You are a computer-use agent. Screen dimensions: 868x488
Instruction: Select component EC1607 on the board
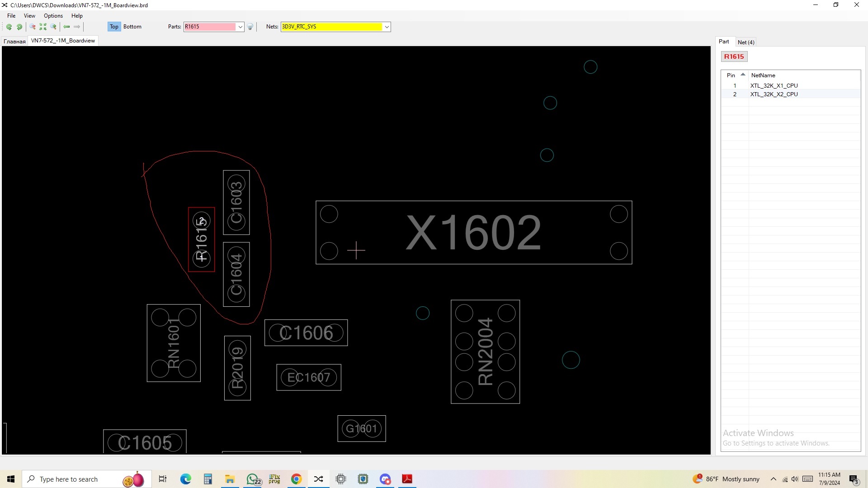[309, 377]
